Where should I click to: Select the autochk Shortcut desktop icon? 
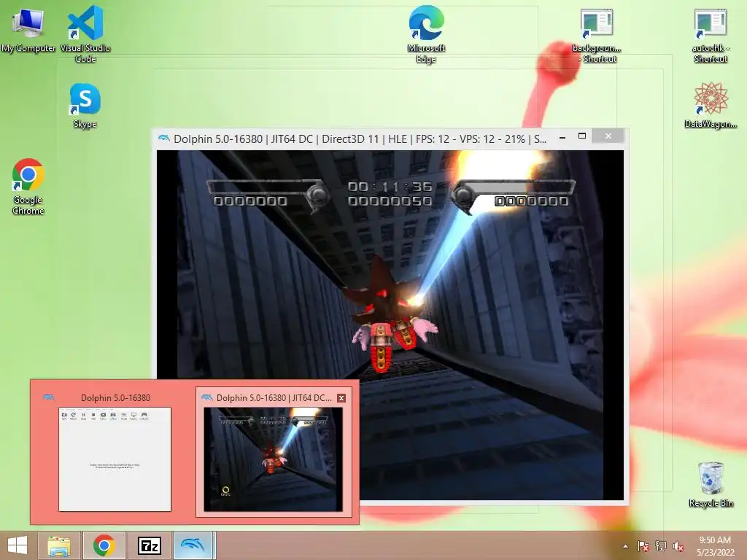coord(711,35)
